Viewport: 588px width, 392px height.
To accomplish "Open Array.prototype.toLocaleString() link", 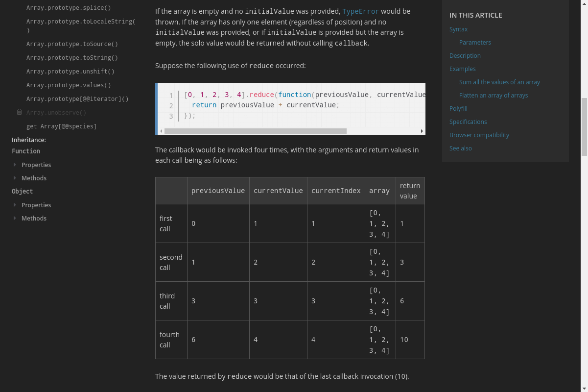I will tap(81, 26).
